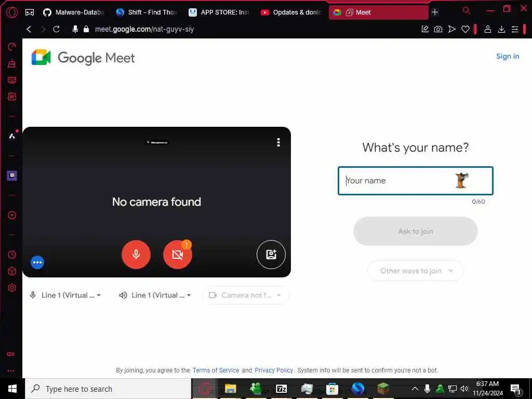Switch to the Malware-Database GitHub tab

point(74,12)
